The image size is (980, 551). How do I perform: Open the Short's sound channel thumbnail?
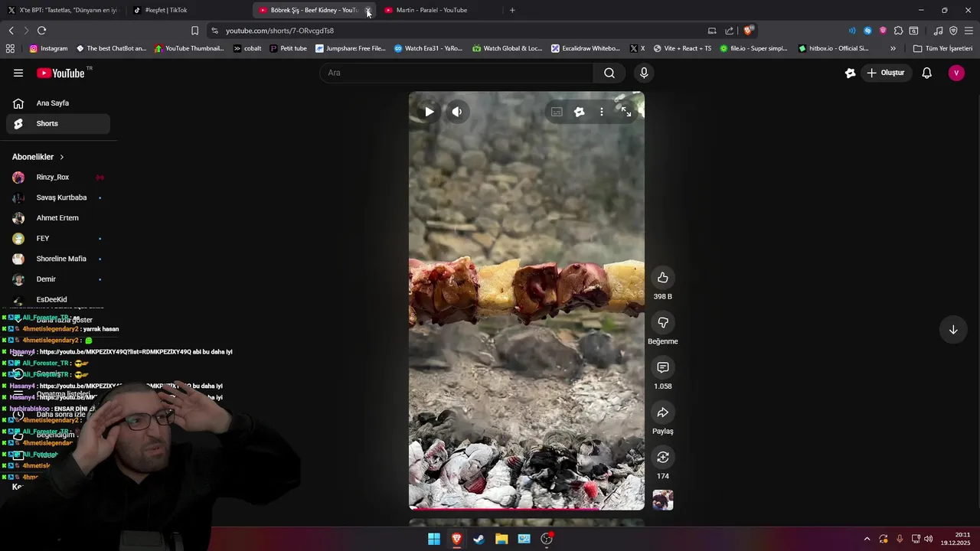pyautogui.click(x=663, y=500)
